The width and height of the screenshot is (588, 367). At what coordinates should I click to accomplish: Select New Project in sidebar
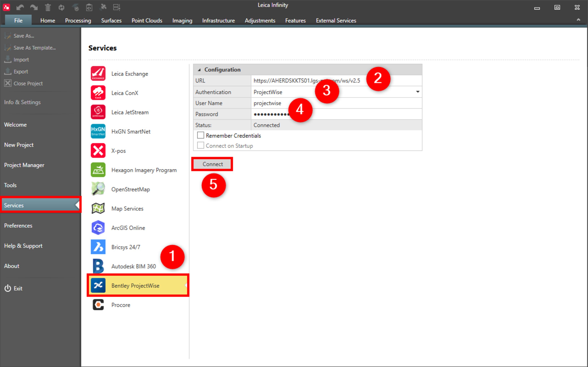pos(19,145)
